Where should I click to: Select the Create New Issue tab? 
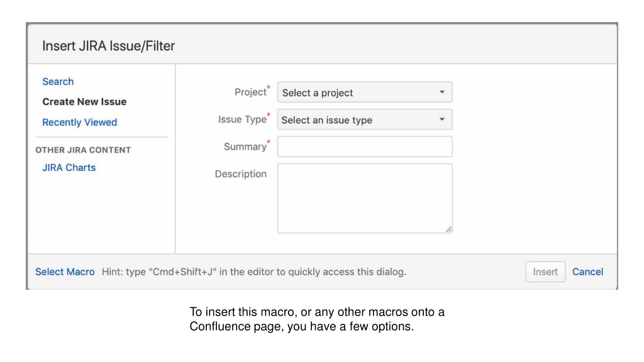tap(84, 102)
